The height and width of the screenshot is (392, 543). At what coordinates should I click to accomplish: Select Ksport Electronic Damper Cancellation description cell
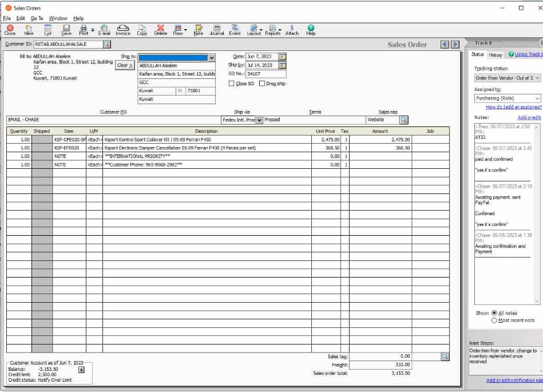click(207, 148)
